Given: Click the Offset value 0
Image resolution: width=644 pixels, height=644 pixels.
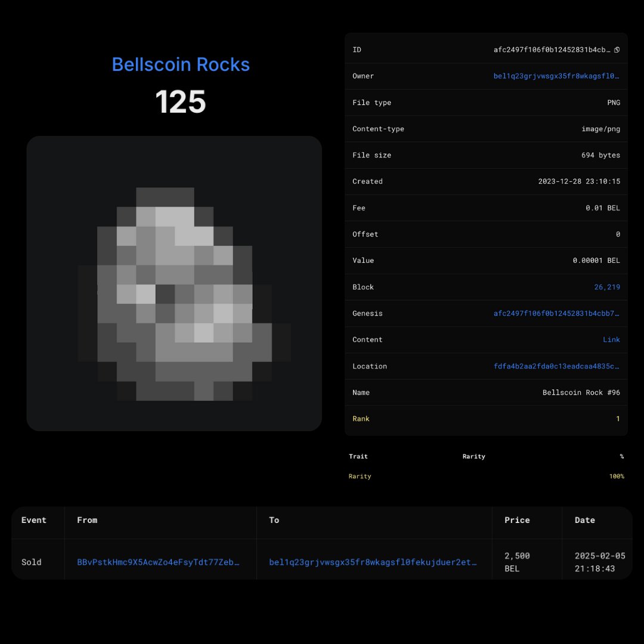Looking at the screenshot, I should pos(618,234).
